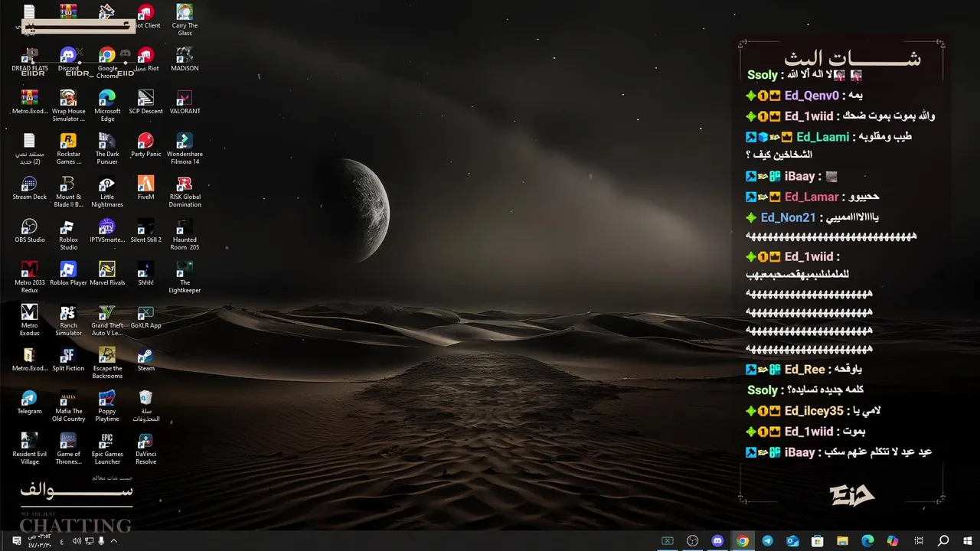The image size is (980, 551).
Task: Open the Party Panic shortcut
Action: [x=145, y=145]
